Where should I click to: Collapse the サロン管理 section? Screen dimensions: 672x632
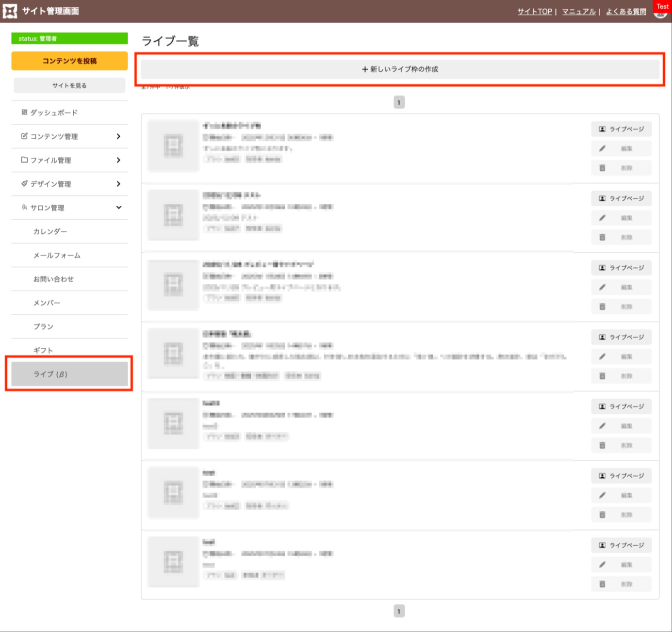click(x=118, y=208)
